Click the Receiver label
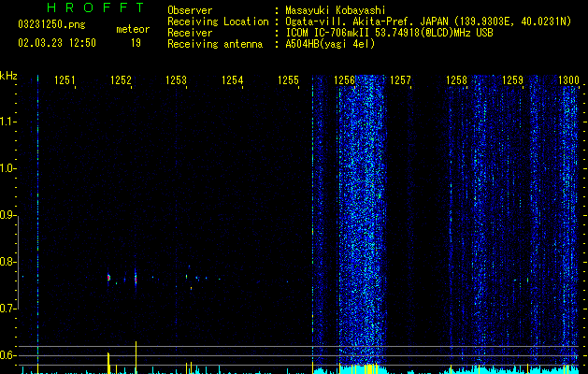The width and height of the screenshot is (588, 374). (x=190, y=33)
